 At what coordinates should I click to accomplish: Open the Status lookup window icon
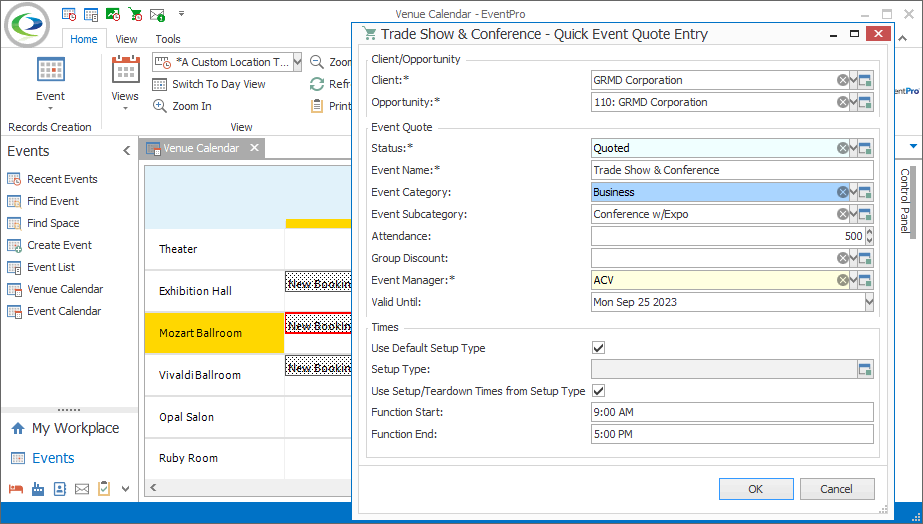[865, 148]
